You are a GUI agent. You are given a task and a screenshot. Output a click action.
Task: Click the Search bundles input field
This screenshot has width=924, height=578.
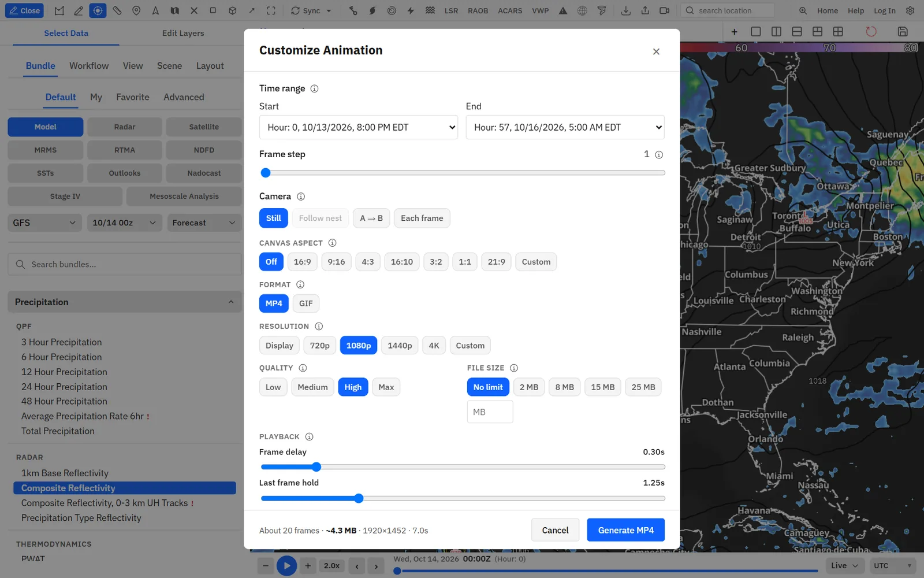click(x=125, y=264)
